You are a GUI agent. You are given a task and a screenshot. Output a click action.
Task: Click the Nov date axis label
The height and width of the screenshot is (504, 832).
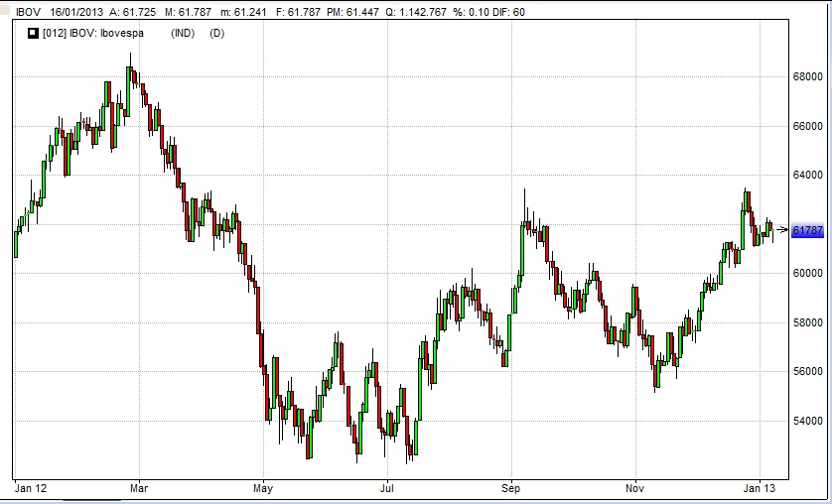point(635,488)
